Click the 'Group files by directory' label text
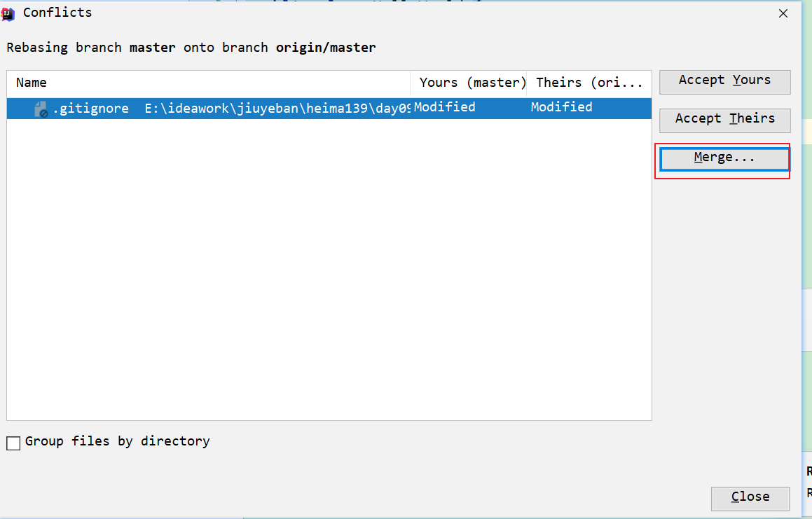This screenshot has height=519, width=812. point(117,441)
